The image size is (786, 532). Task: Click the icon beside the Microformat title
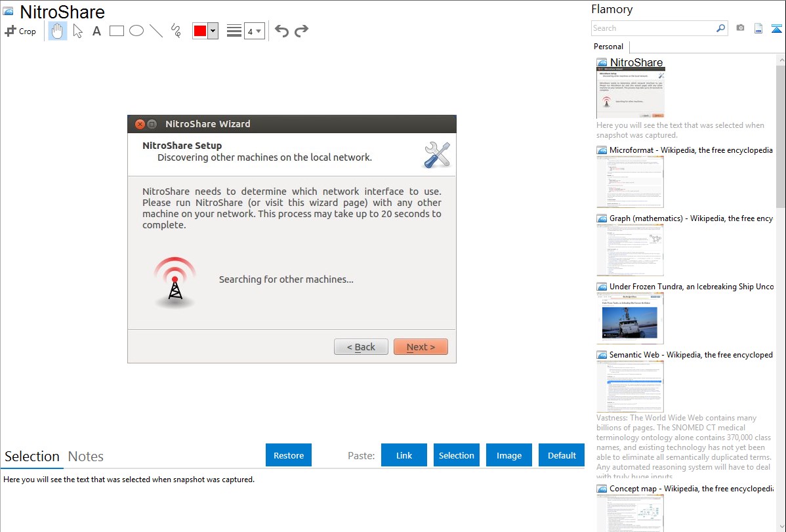602,150
